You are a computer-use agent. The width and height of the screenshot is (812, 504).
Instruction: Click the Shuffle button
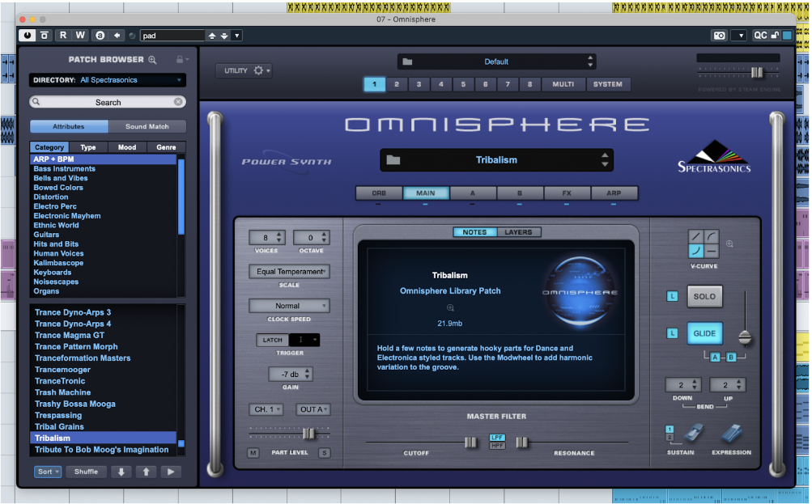point(86,472)
